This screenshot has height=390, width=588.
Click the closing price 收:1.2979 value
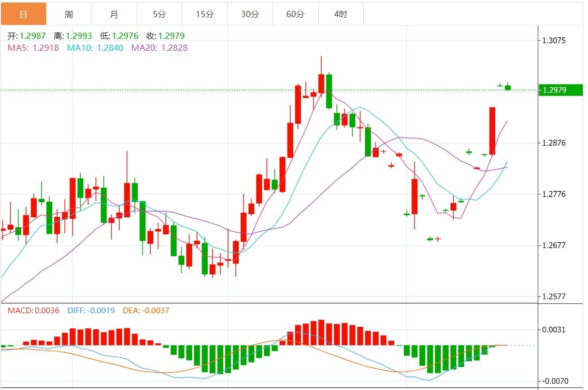pyautogui.click(x=165, y=36)
